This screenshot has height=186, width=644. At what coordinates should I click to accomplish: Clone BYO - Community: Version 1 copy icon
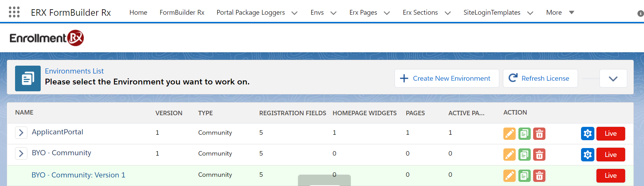coord(525,176)
